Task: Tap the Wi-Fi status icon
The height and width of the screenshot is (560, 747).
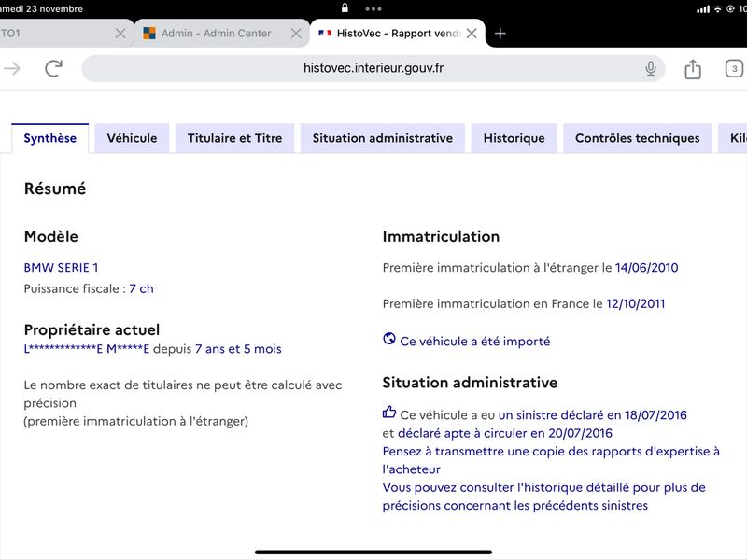Action: click(717, 9)
